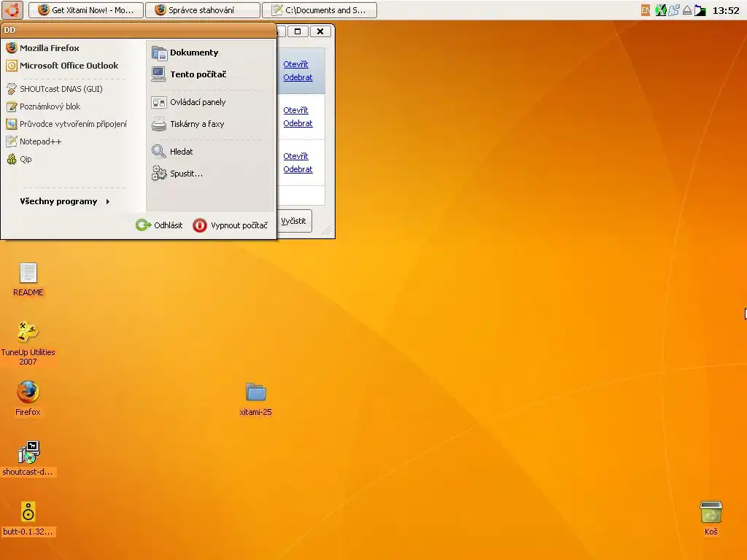
Task: Select the Koš recycle bin icon
Action: (x=711, y=518)
